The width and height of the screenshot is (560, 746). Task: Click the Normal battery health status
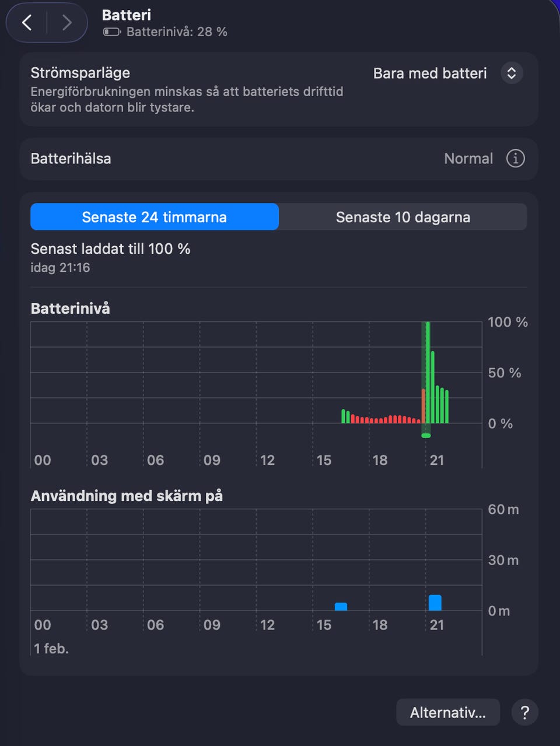(468, 159)
